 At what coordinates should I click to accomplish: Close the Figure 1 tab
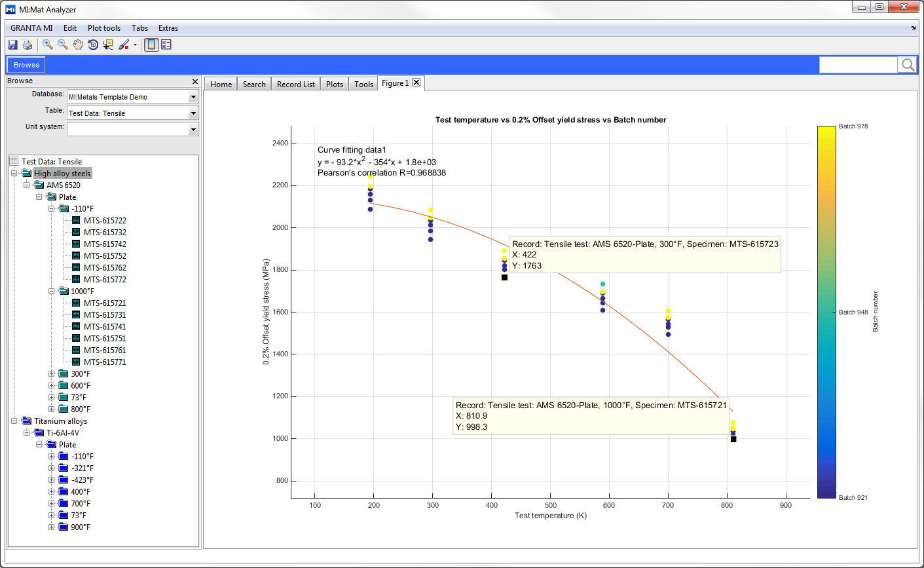pyautogui.click(x=417, y=83)
